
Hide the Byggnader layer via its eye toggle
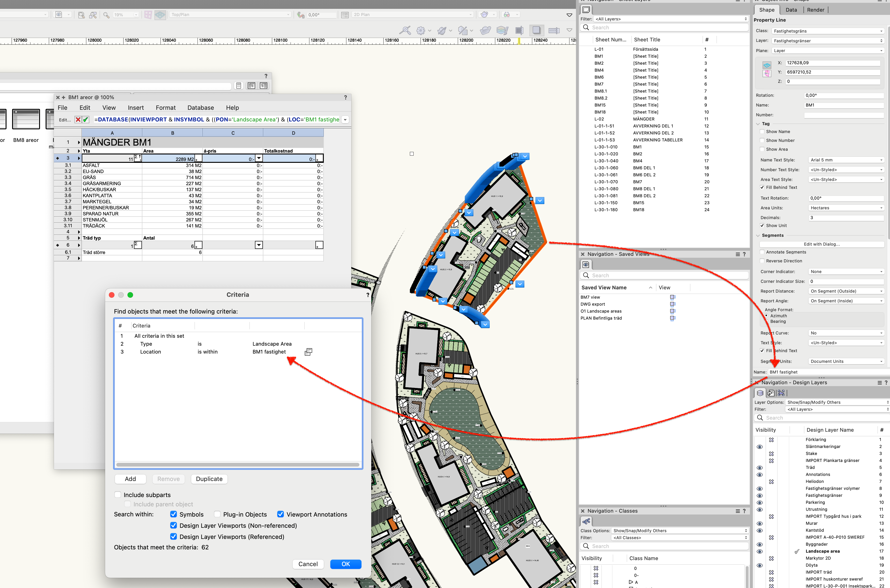tap(760, 544)
